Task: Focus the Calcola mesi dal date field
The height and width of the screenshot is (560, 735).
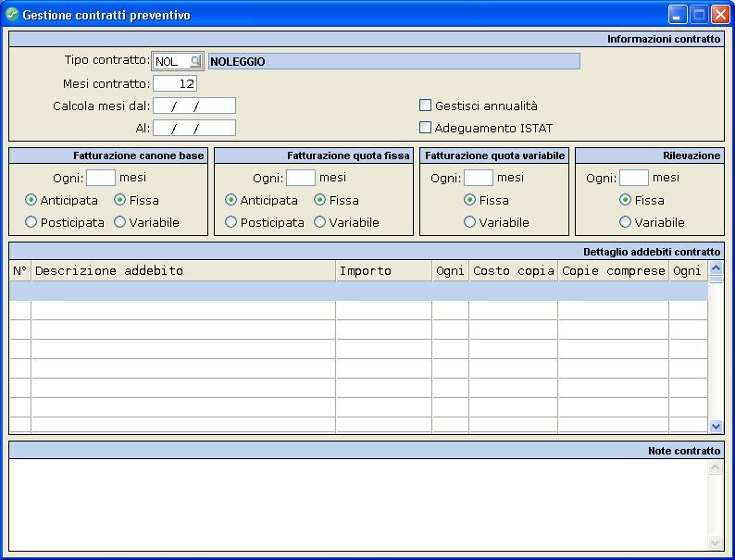Action: click(194, 106)
